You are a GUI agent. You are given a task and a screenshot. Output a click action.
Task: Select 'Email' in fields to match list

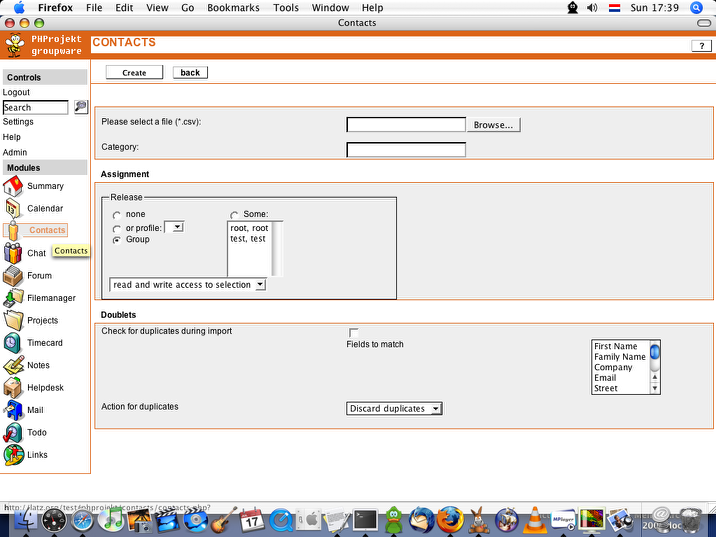(x=605, y=378)
